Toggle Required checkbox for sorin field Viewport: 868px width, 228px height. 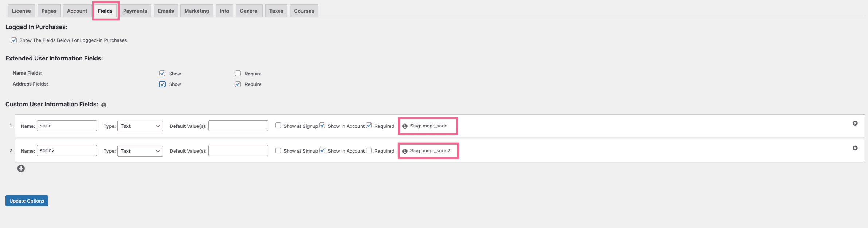369,125
